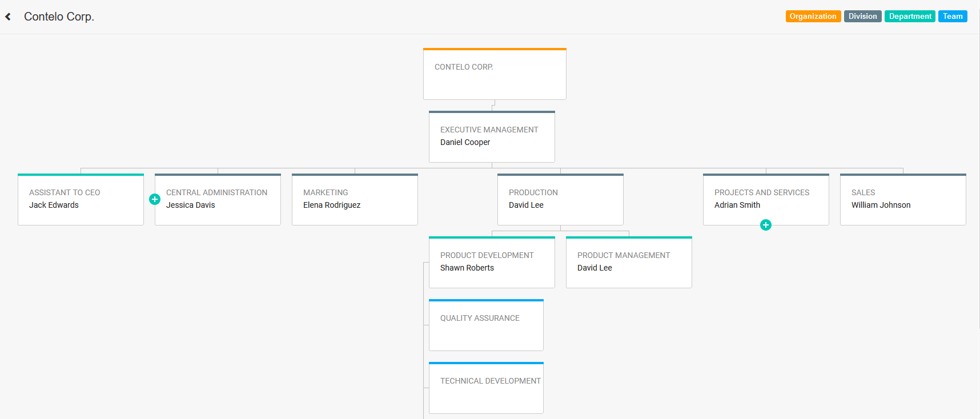Open the Quality Assurance team card
Viewport: 980px width, 419px height.
tap(486, 325)
